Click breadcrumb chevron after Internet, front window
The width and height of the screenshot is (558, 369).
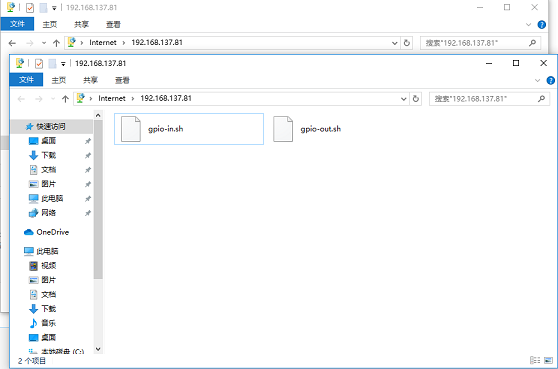click(133, 99)
